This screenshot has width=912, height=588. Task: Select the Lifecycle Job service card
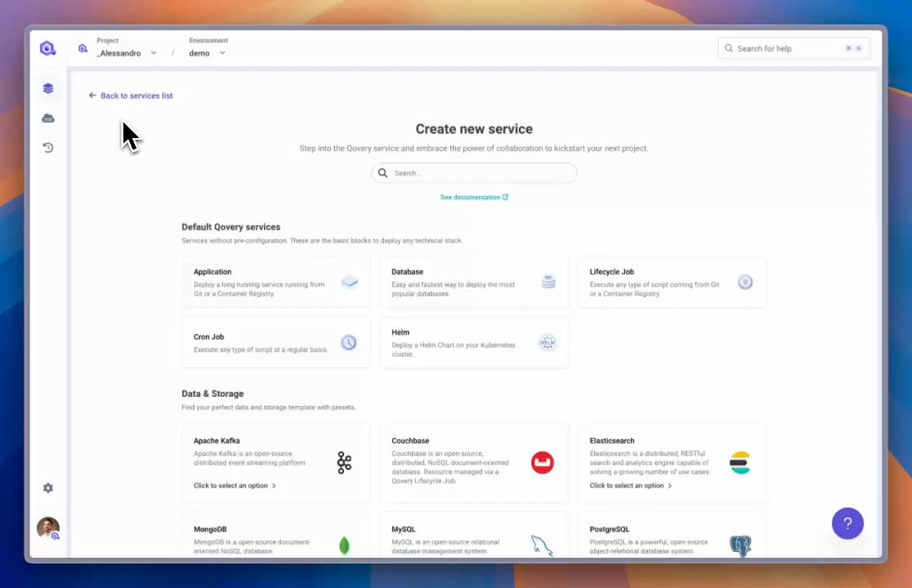coord(672,283)
